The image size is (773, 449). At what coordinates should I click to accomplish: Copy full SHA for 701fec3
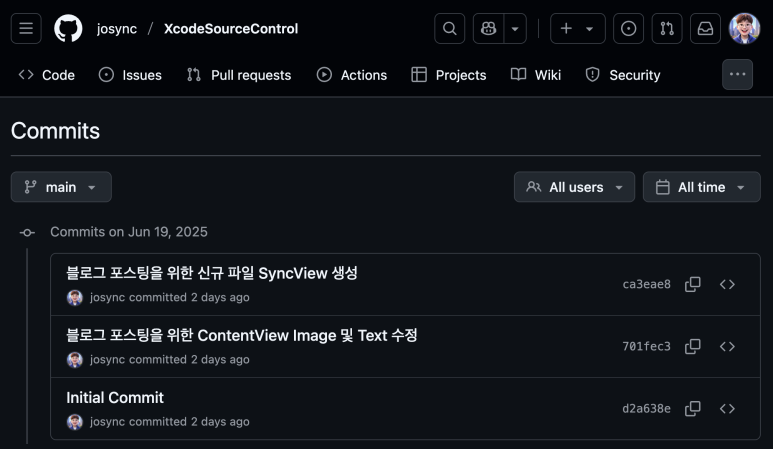(x=693, y=346)
